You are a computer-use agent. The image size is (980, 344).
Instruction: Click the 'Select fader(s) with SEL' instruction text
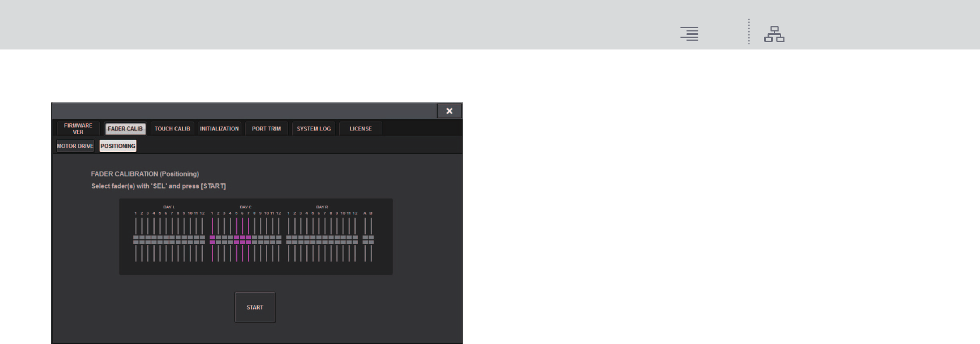pos(158,186)
